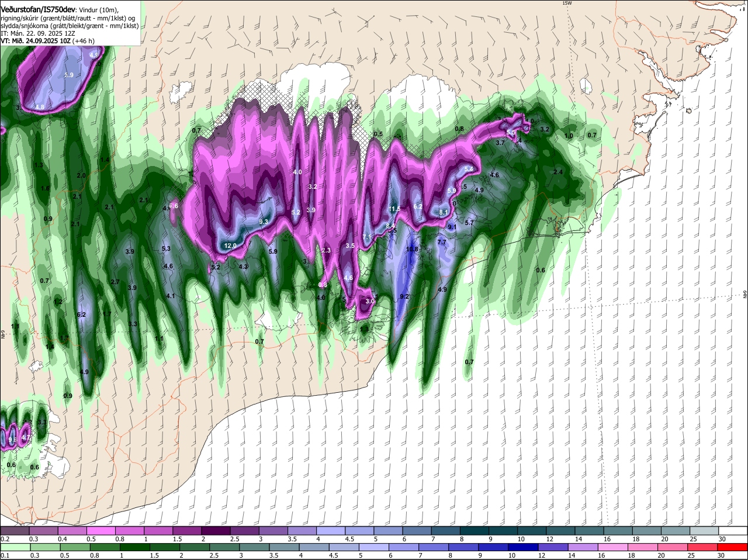Viewport: 748px width, 560px height.
Task: Click the 2.3 value label on the map
Action: pyautogui.click(x=326, y=250)
